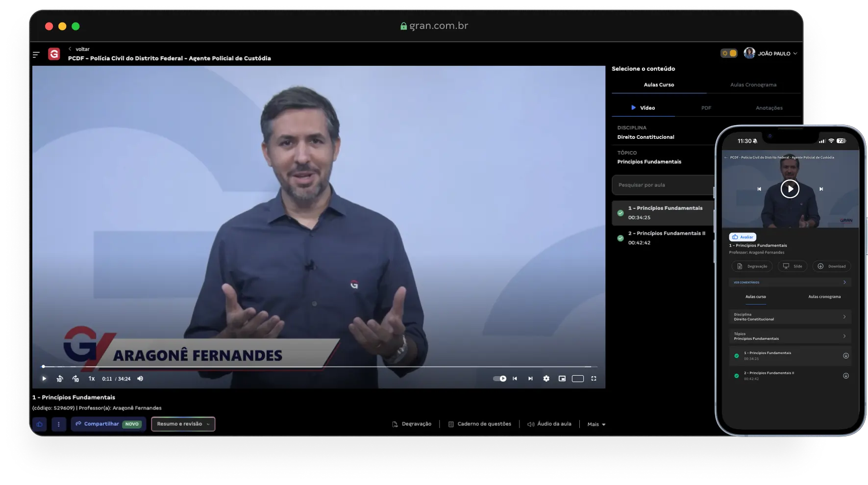
Task: Play the video from the player controls
Action: [44, 378]
